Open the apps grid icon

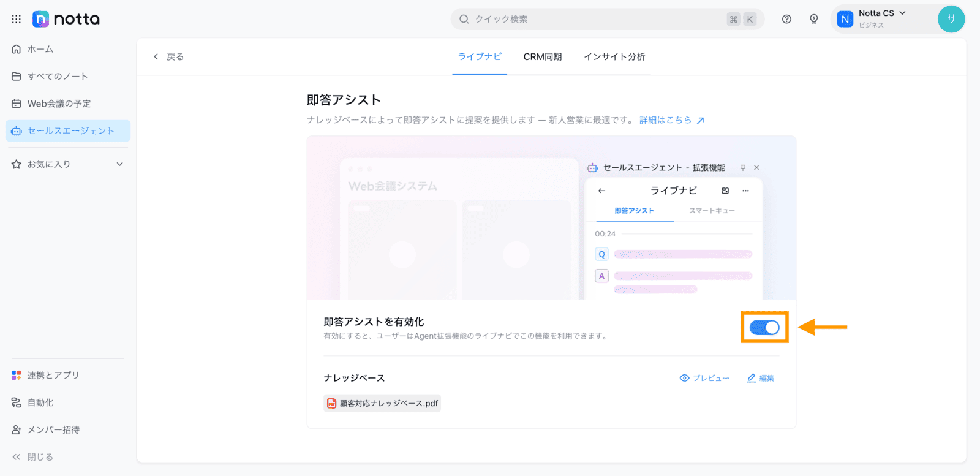(x=17, y=19)
